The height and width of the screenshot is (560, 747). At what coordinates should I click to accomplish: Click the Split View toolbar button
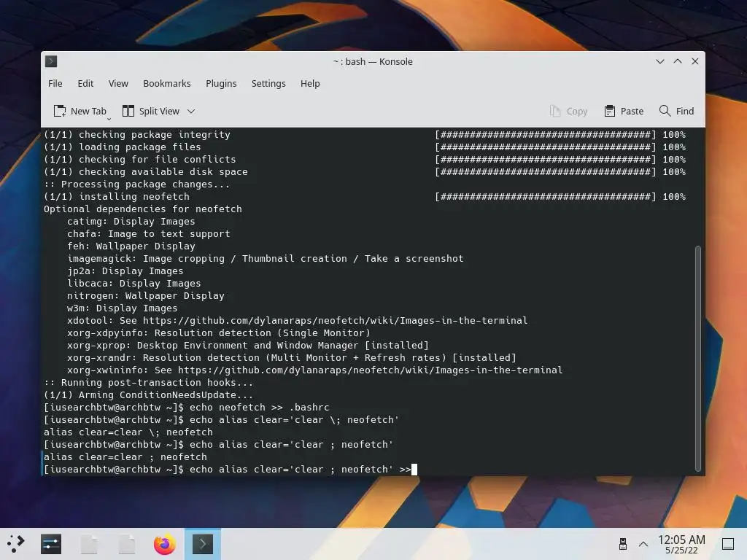pyautogui.click(x=151, y=111)
